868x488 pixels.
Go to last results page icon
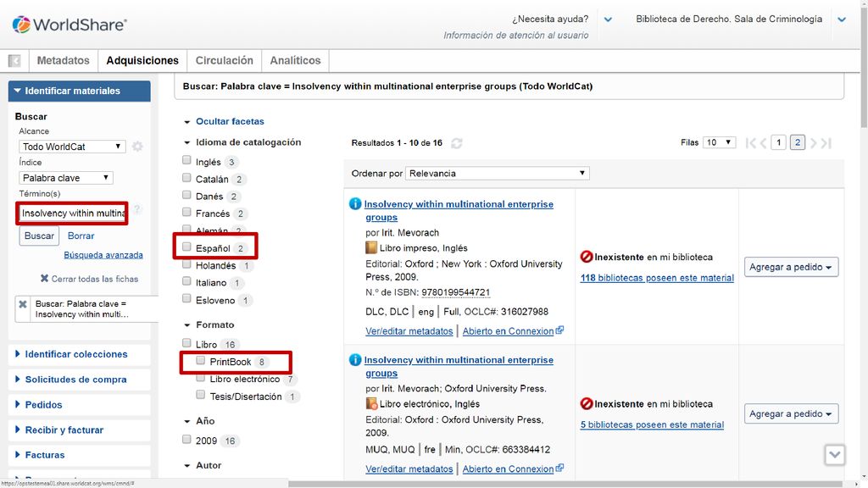tap(826, 143)
